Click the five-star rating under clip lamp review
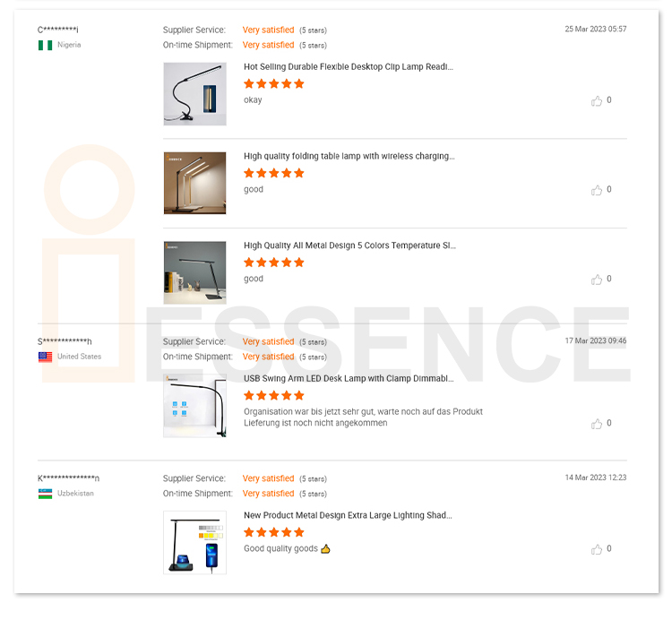Image resolution: width=672 pixels, height=637 pixels. coord(274,84)
